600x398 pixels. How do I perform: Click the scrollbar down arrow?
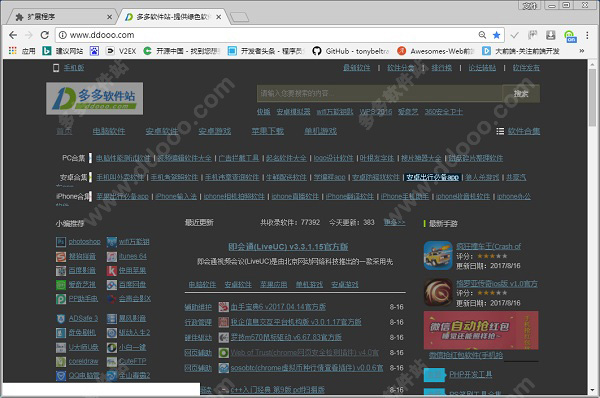[x=592, y=390]
